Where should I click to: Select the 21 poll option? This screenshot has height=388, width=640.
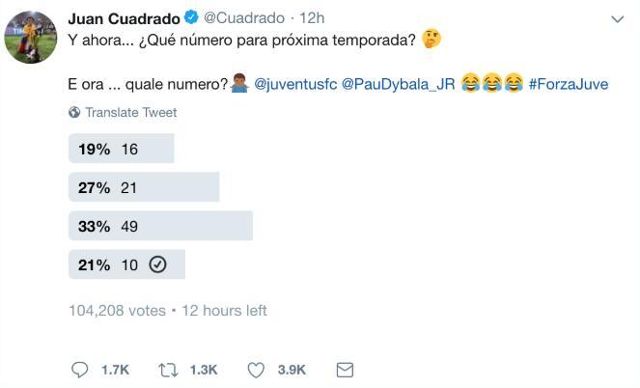click(x=144, y=187)
